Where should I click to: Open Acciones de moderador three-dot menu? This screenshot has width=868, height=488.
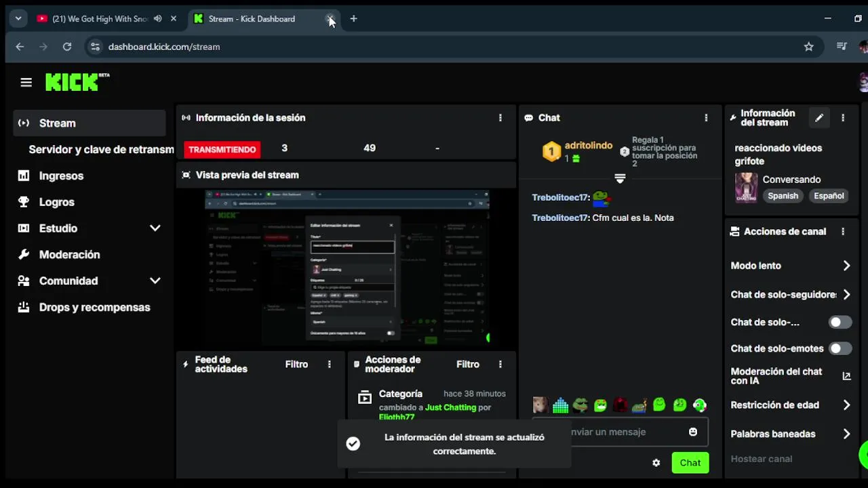(500, 365)
